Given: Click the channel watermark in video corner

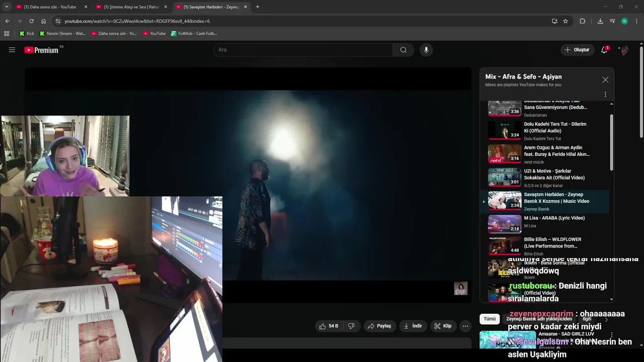Looking at the screenshot, I should (x=460, y=288).
